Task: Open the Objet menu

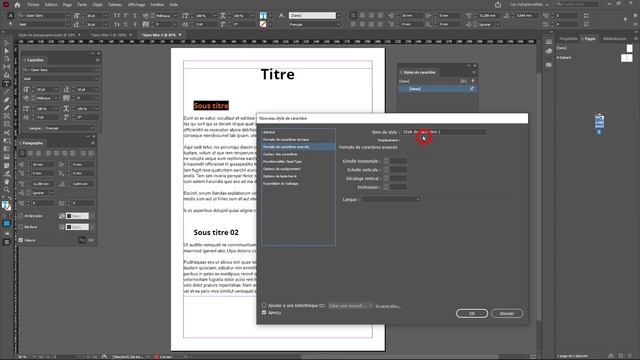Action: click(x=97, y=4)
